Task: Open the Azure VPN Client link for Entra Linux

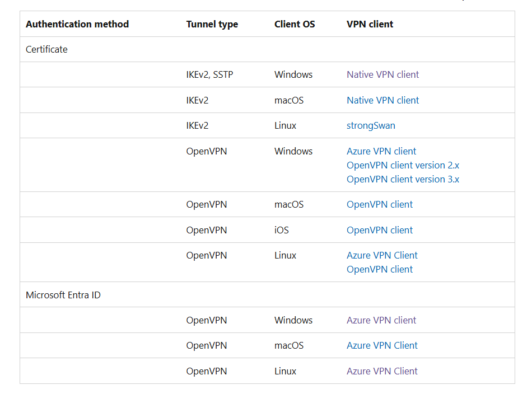Action: point(382,371)
